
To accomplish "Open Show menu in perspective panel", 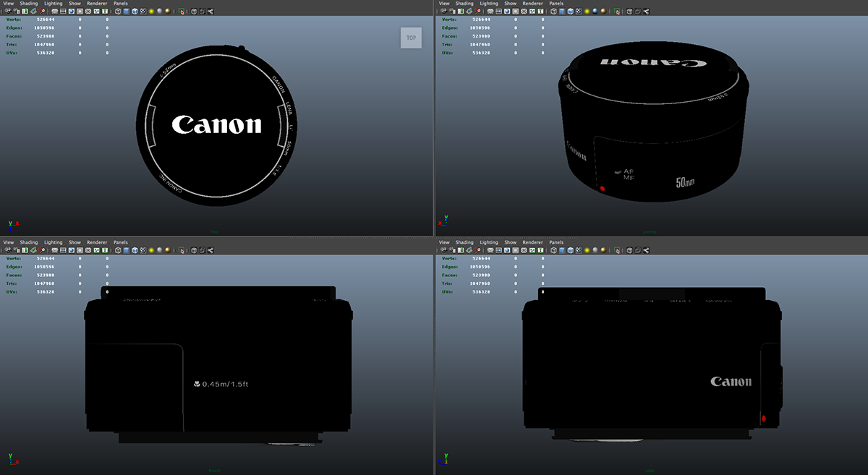I will coord(511,3).
